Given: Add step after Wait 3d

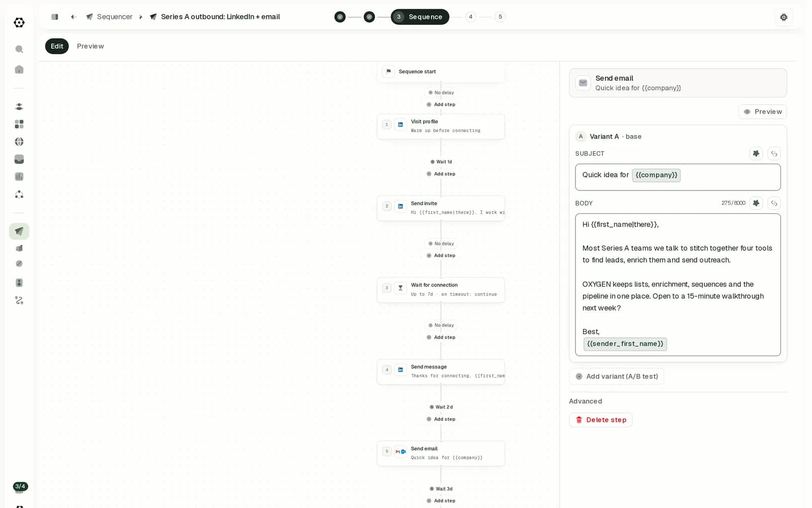Looking at the screenshot, I should click(441, 501).
